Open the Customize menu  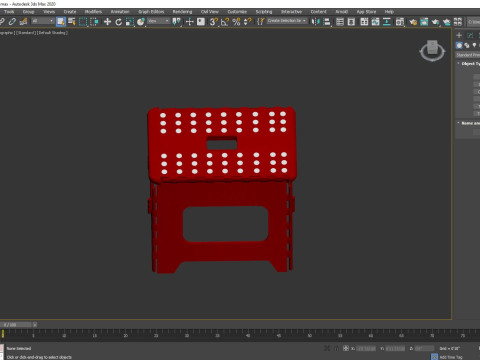point(237,12)
